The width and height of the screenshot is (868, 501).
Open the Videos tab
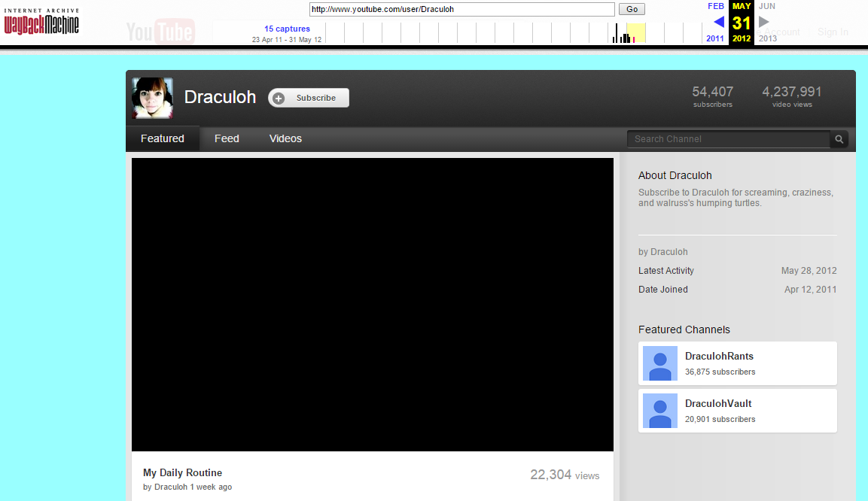pos(285,138)
